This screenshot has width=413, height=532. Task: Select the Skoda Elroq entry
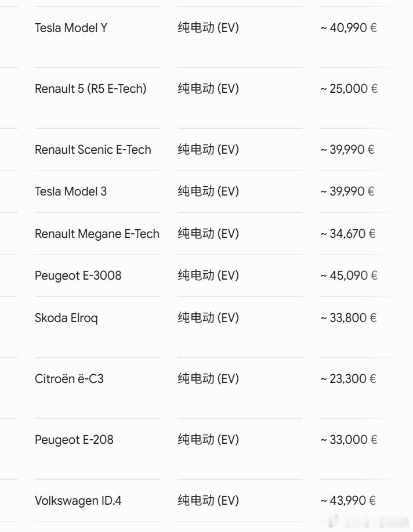tap(66, 318)
